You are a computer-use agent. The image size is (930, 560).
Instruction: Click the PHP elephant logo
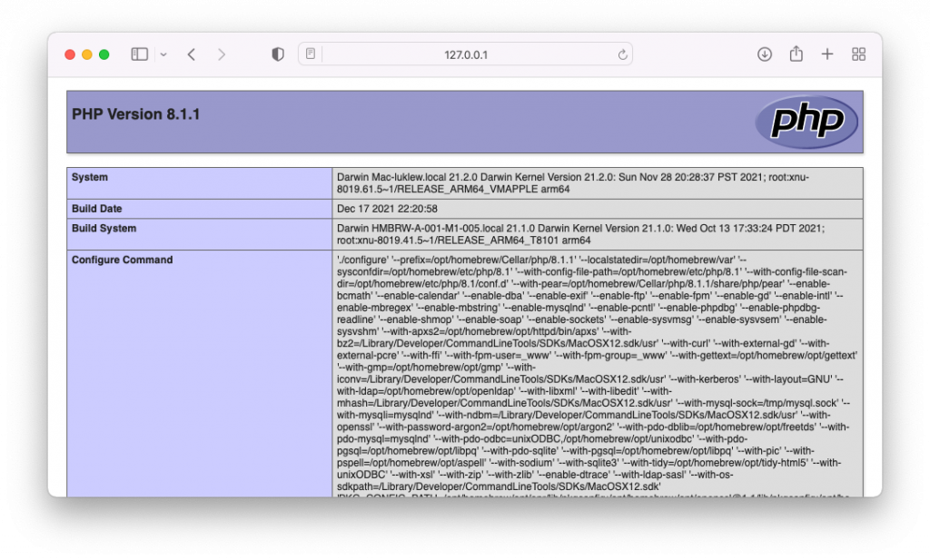[806, 120]
